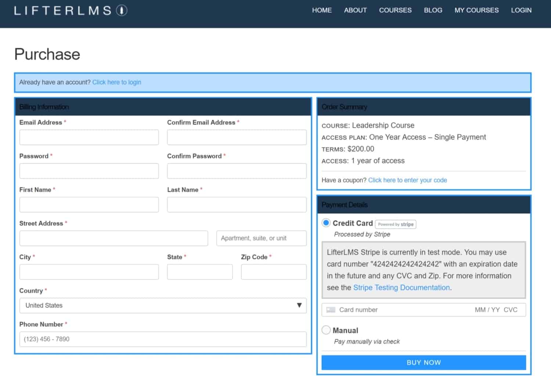Click the BUY NOW button
Viewport: 551px width, 392px height.
(423, 362)
